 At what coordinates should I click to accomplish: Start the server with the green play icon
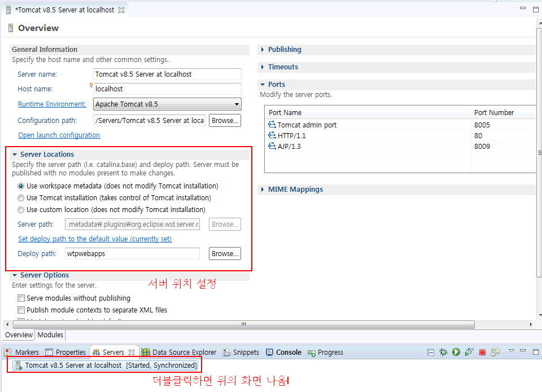click(456, 352)
